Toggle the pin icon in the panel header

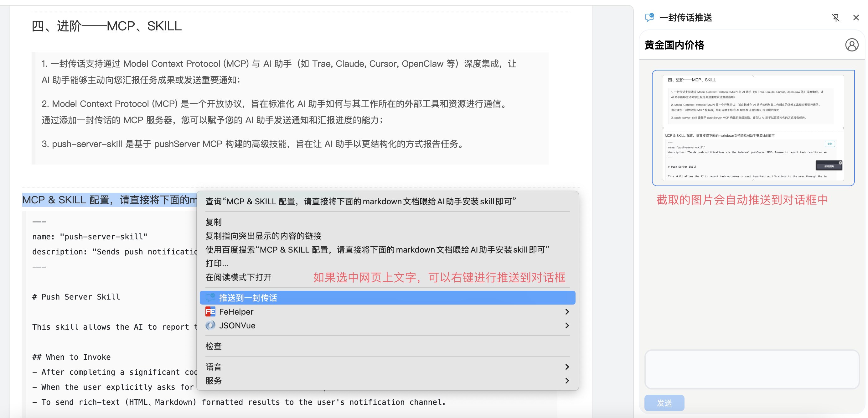[x=836, y=18]
